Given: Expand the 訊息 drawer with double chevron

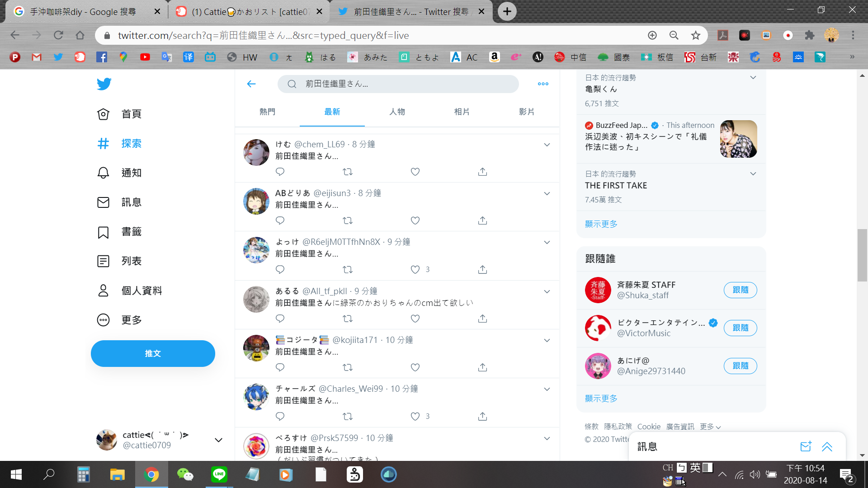Looking at the screenshot, I should pyautogui.click(x=827, y=446).
